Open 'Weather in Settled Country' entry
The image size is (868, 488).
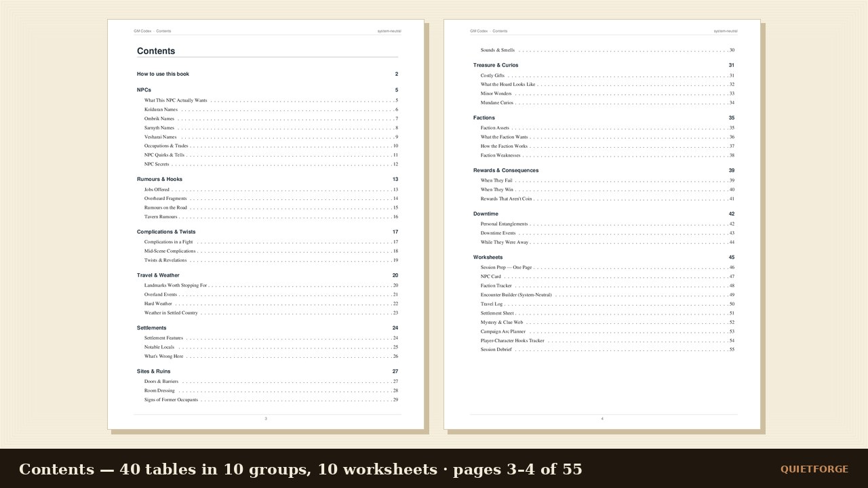(271, 313)
